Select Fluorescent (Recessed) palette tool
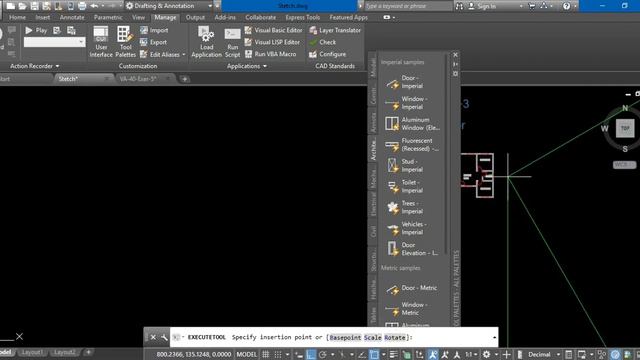Viewport: 640px width, 360px height. [413, 144]
